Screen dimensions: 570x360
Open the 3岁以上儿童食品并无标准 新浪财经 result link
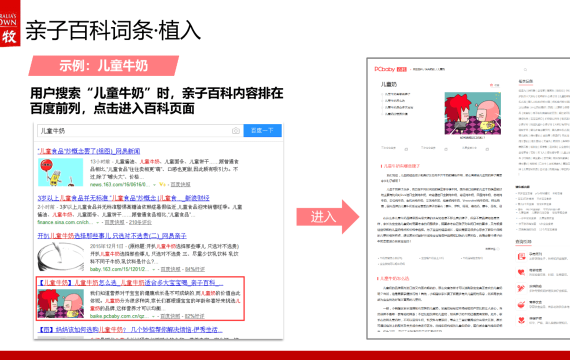pyautogui.click(x=124, y=198)
